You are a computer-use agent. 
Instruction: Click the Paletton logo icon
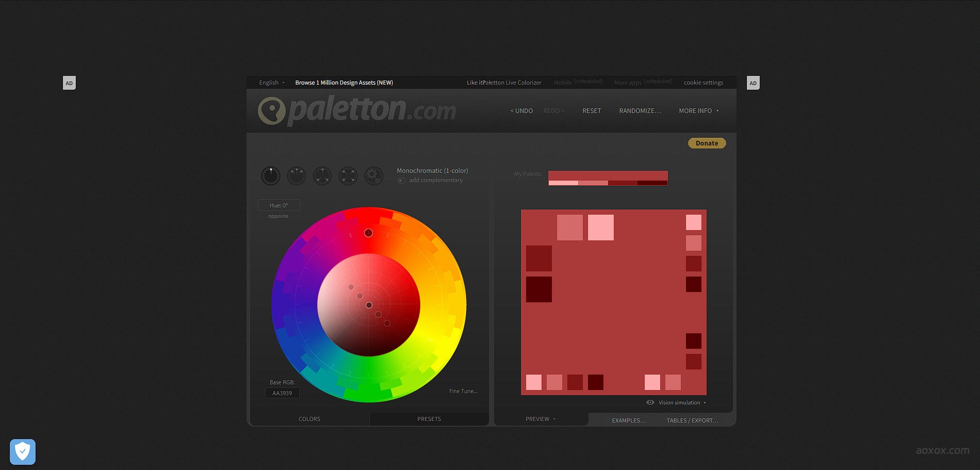click(272, 111)
